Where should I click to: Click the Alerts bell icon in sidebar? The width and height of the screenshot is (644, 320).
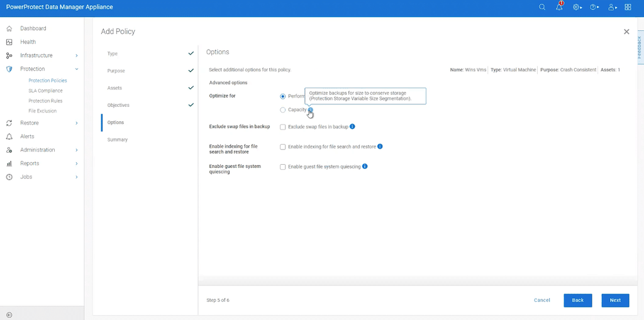pyautogui.click(x=9, y=136)
